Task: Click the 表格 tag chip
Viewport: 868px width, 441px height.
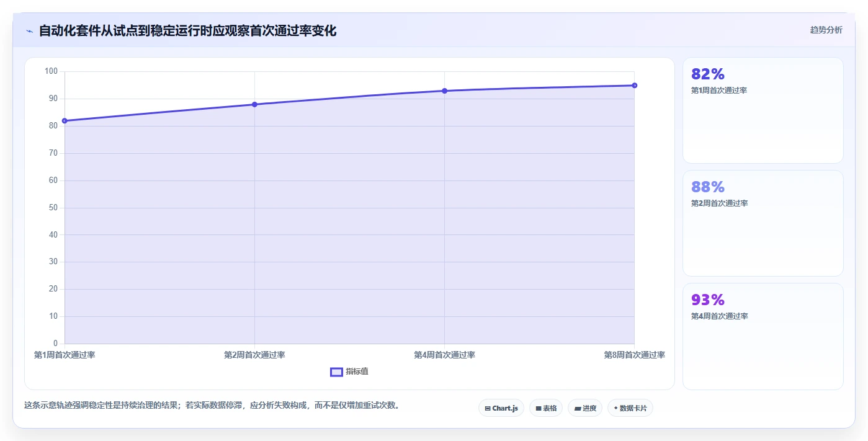Action: (546, 408)
